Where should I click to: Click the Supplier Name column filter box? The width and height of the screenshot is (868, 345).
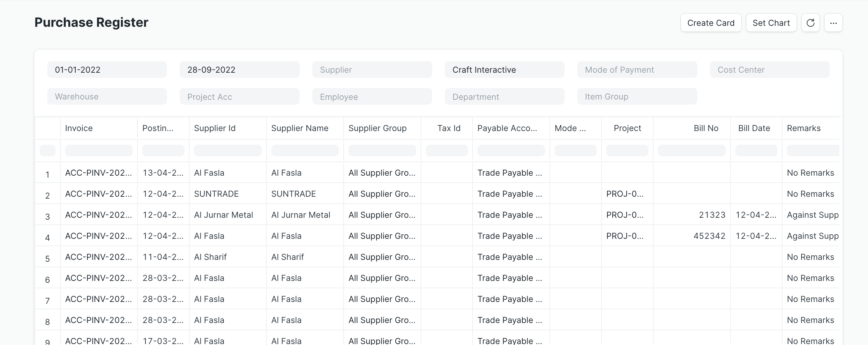click(304, 150)
